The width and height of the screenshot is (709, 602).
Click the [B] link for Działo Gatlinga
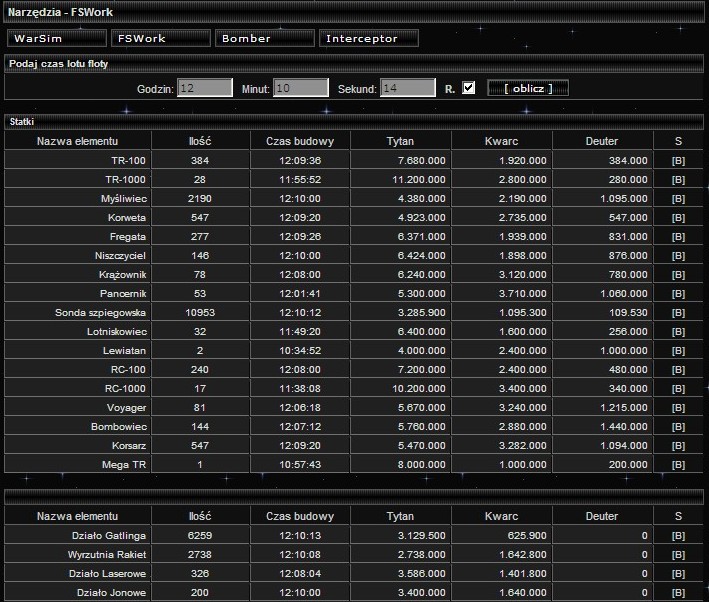[678, 535]
